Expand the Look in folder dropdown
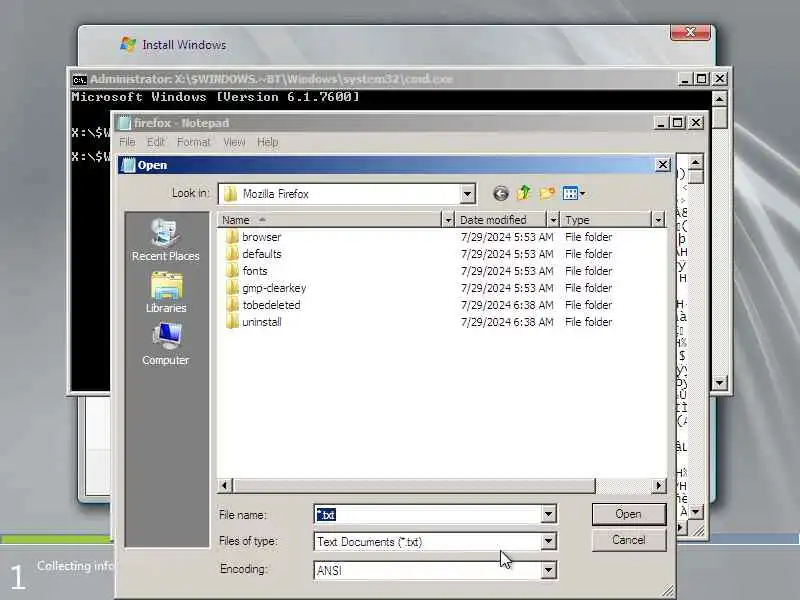 point(467,194)
